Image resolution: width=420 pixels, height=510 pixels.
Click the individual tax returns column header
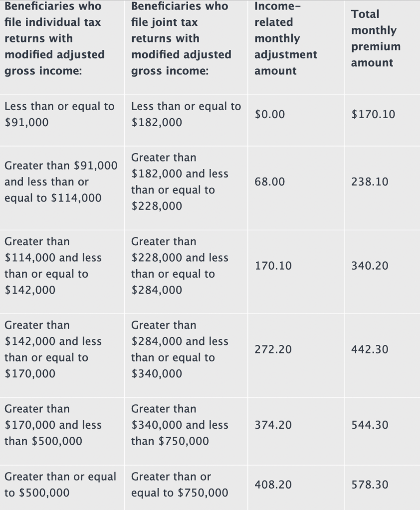coord(55,38)
